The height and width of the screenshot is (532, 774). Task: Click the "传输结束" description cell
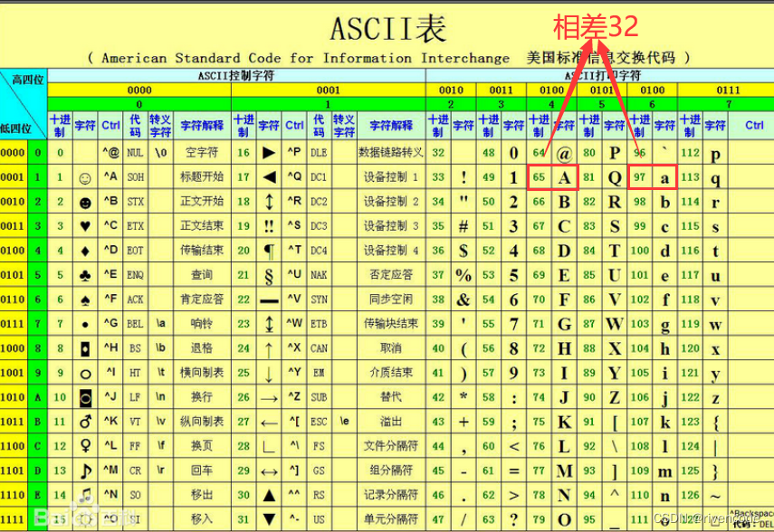tap(201, 251)
